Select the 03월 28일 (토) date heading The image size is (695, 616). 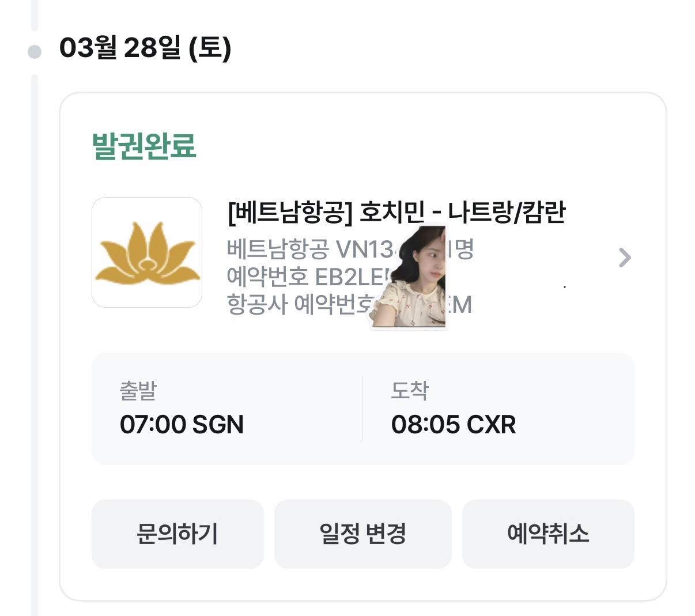coord(145,48)
